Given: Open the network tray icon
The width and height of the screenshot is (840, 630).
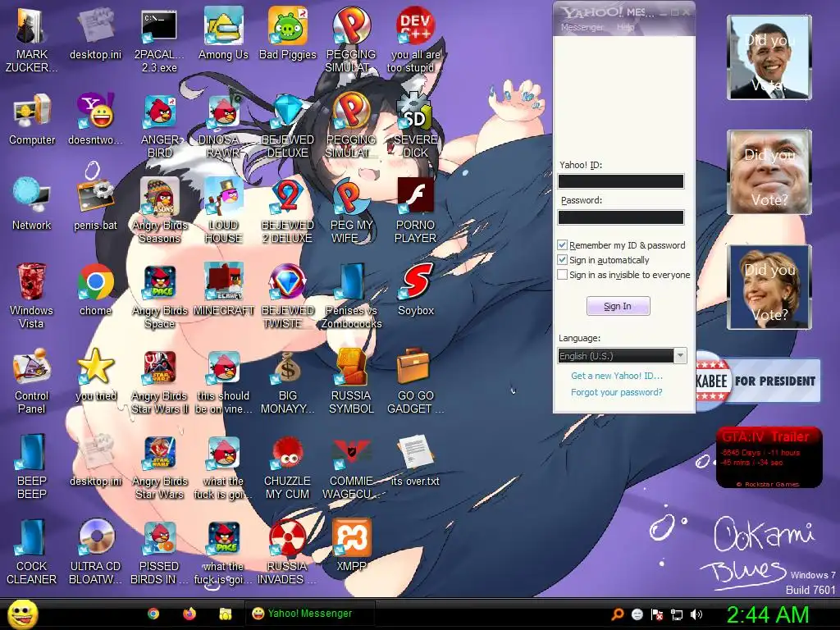Looking at the screenshot, I should (x=677, y=614).
